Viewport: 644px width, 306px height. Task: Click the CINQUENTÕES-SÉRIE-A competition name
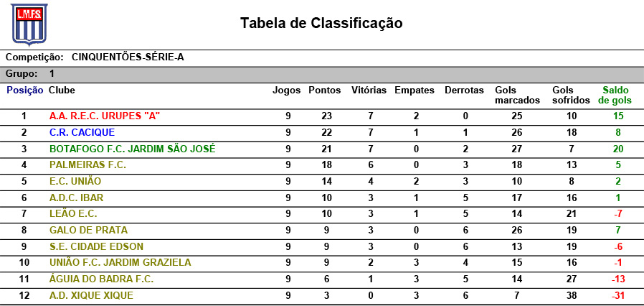[128, 57]
